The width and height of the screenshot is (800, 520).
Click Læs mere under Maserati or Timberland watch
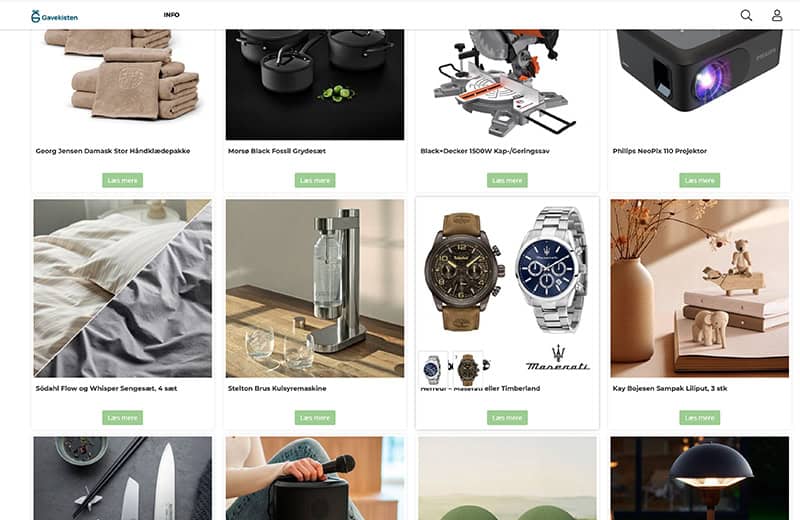(x=507, y=417)
